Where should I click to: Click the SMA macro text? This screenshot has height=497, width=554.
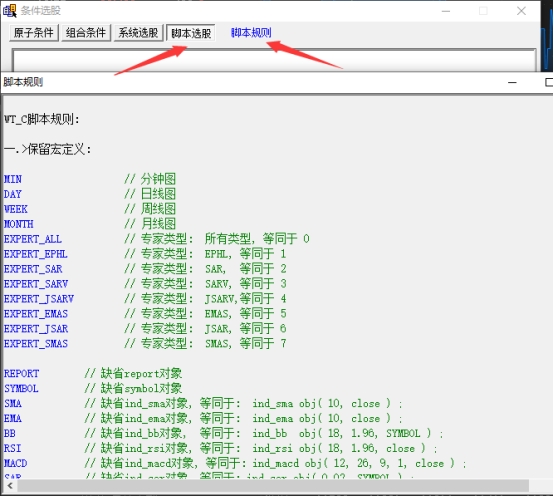(x=13, y=403)
